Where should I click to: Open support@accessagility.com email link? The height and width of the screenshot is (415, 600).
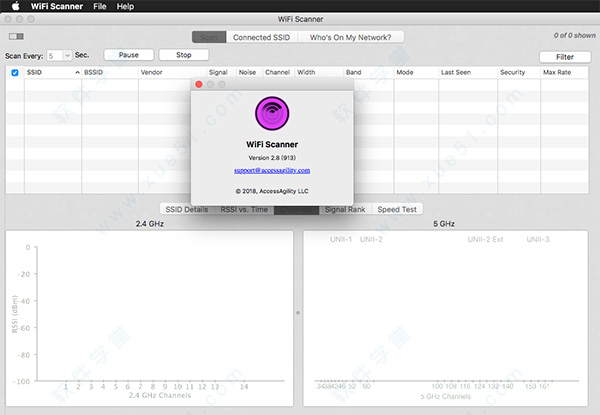coord(272,171)
